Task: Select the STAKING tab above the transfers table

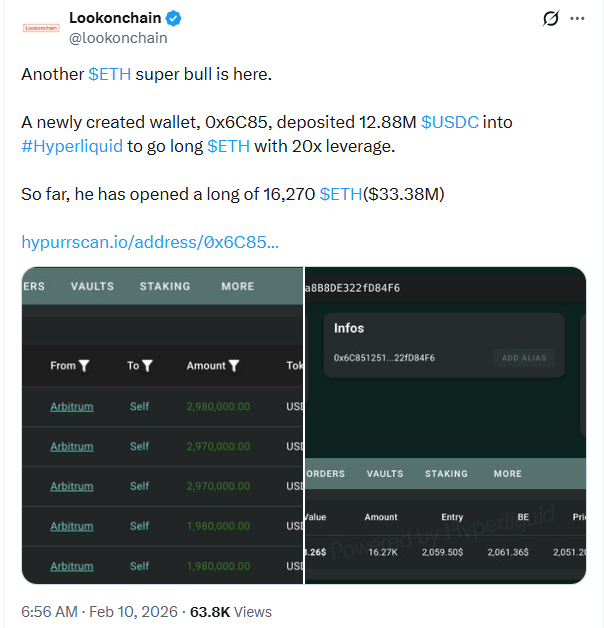Action: (x=165, y=286)
